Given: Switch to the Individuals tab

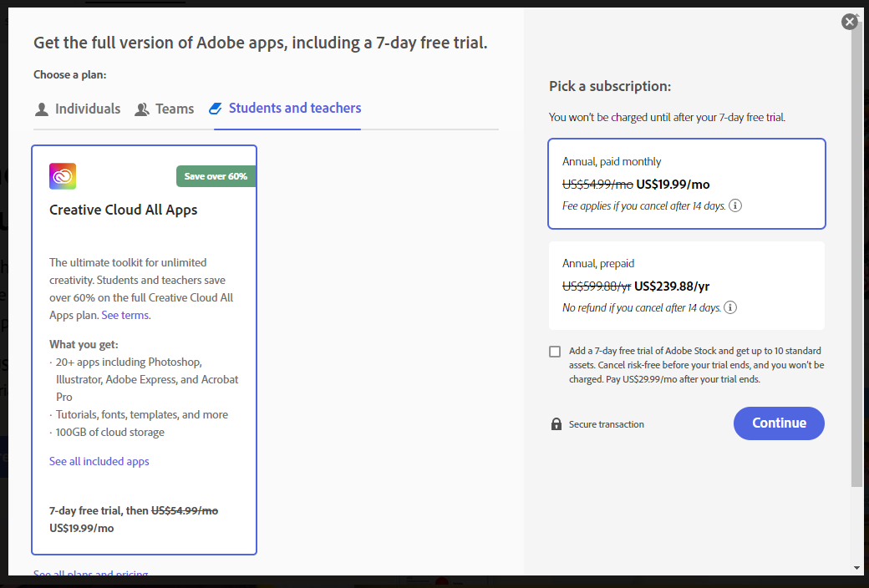Looking at the screenshot, I should point(87,109).
